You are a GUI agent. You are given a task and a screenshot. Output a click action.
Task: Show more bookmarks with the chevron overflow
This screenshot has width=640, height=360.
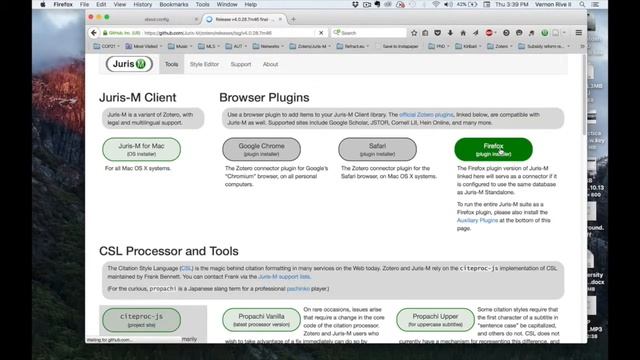click(582, 46)
